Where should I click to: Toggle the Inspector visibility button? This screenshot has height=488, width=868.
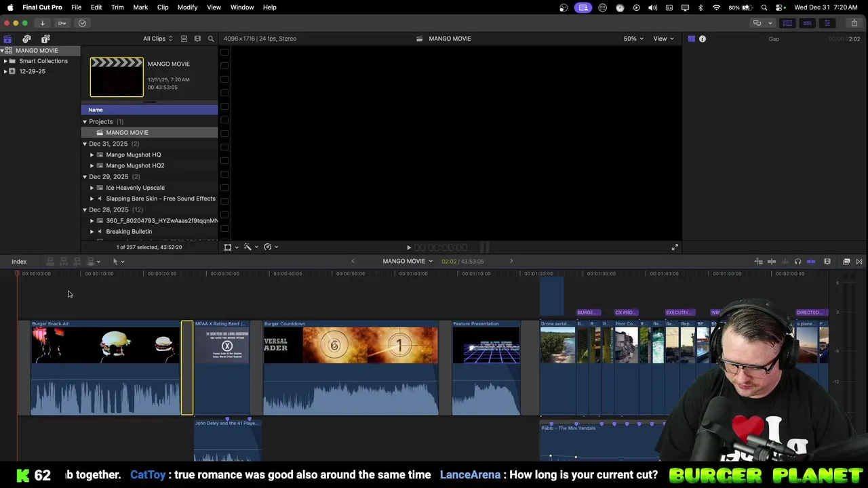827,23
